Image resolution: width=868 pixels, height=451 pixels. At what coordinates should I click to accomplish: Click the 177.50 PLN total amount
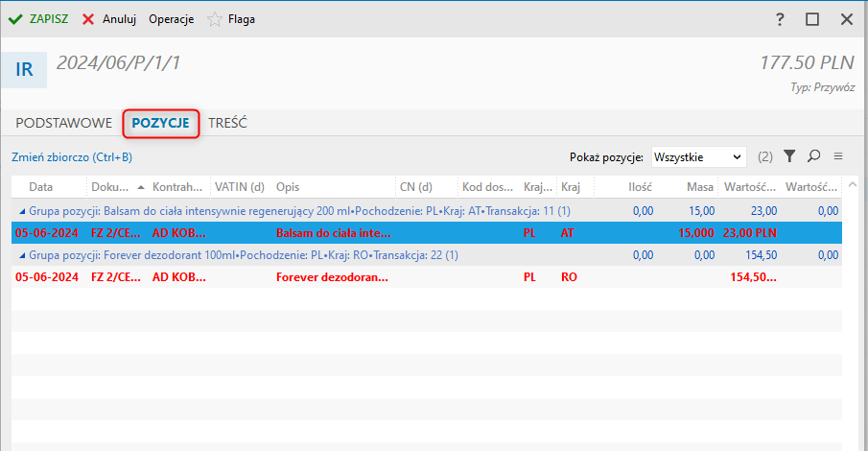(807, 63)
